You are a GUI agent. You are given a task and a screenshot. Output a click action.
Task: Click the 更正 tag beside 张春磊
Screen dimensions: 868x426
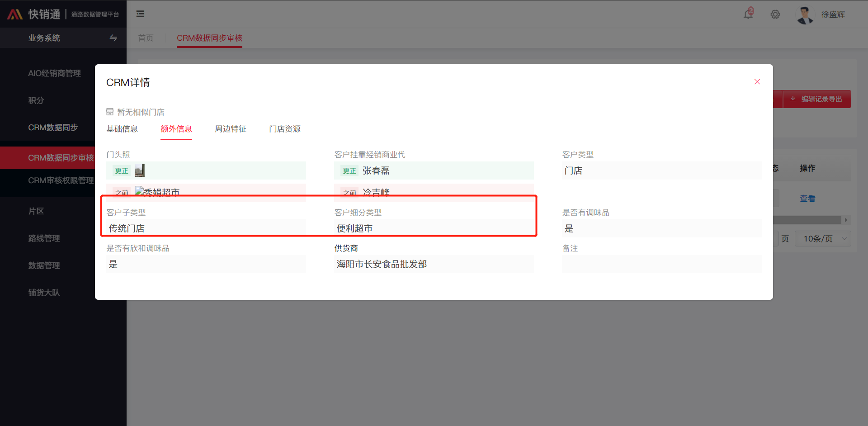pyautogui.click(x=349, y=170)
